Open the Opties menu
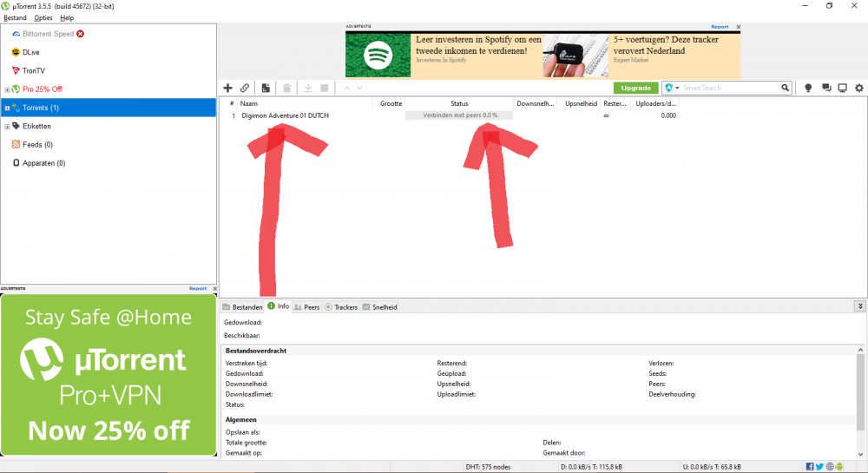Image resolution: width=868 pixels, height=473 pixels. pyautogui.click(x=43, y=17)
